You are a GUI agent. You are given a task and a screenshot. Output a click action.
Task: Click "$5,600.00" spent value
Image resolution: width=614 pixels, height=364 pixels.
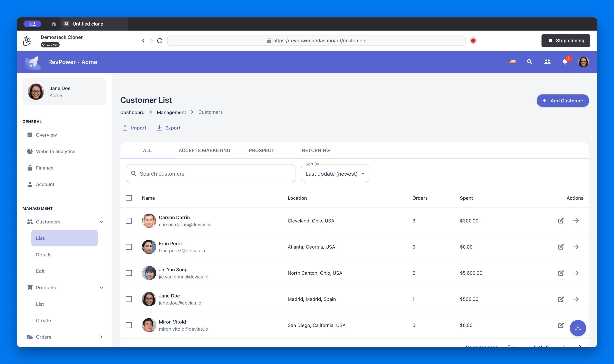tap(471, 273)
